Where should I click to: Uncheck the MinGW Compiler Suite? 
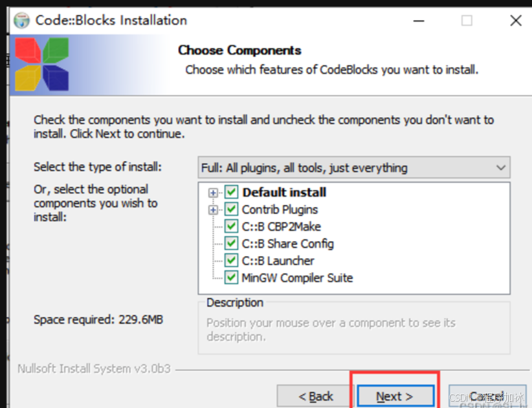[x=231, y=277]
